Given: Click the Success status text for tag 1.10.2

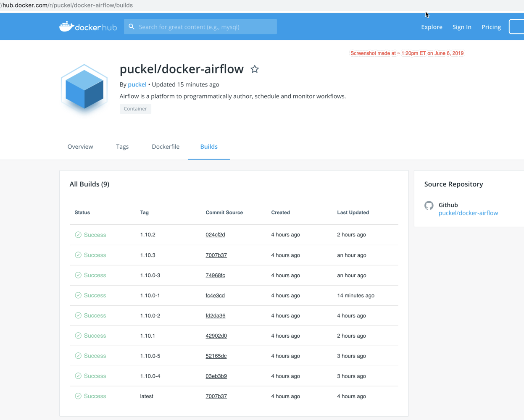Looking at the screenshot, I should [95, 235].
